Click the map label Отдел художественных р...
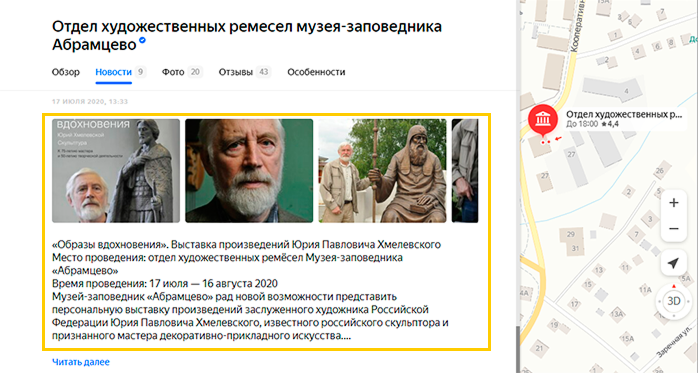The image size is (698, 373). [624, 114]
